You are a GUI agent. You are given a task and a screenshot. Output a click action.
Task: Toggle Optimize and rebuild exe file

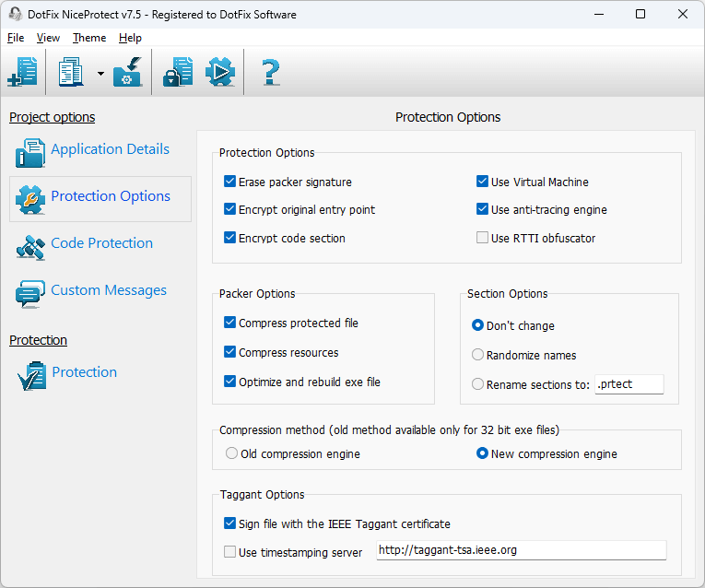[229, 382]
